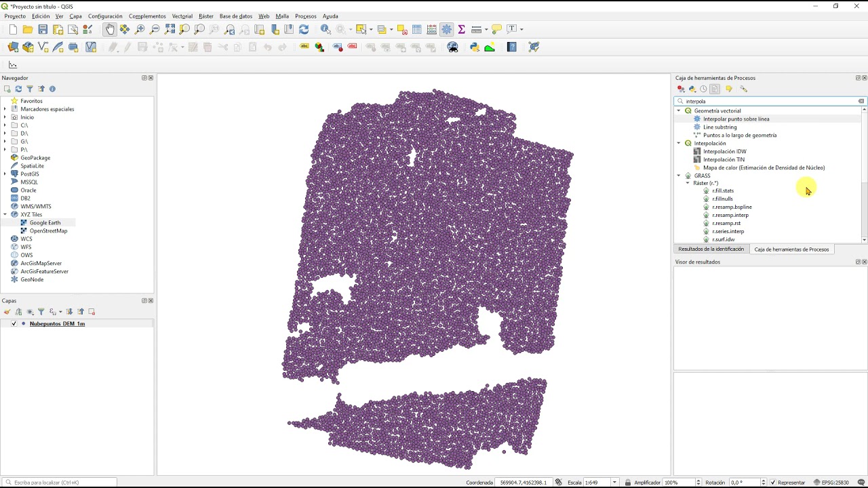Refresh the map canvas

coord(304,29)
